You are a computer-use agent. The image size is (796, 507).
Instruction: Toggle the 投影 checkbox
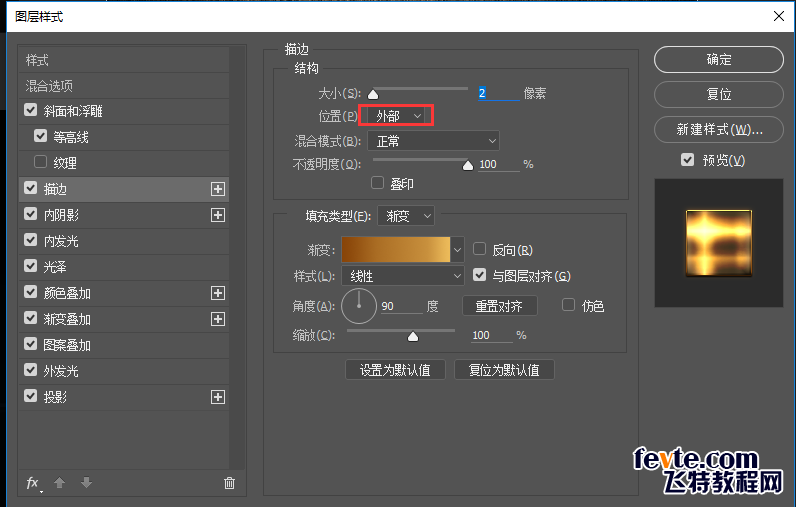click(x=30, y=396)
